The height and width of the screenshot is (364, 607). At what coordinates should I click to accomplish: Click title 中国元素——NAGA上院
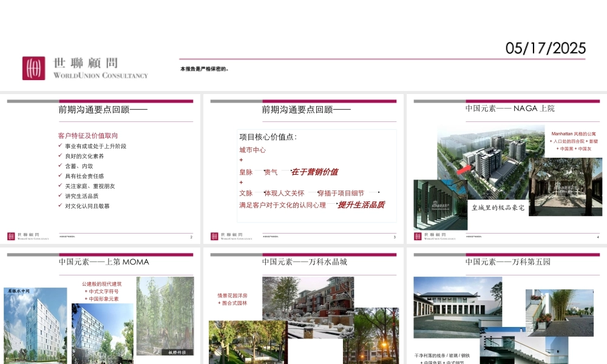[510, 109]
